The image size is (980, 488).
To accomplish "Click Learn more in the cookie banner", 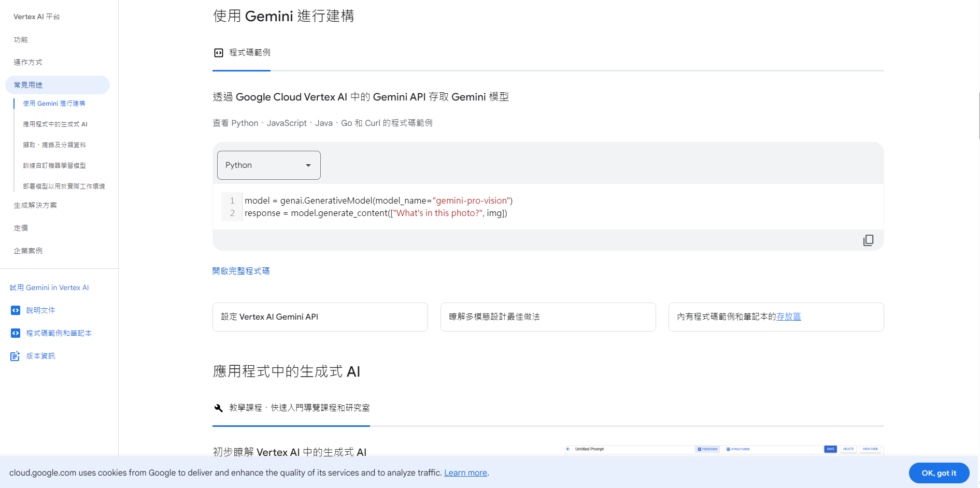I will tap(465, 472).
